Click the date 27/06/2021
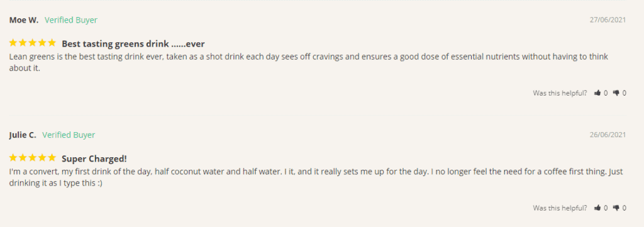The height and width of the screenshot is (227, 644). pos(608,19)
